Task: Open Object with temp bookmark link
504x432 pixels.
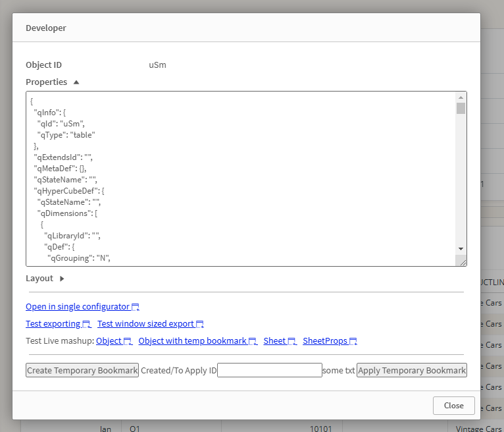Action: (x=197, y=340)
